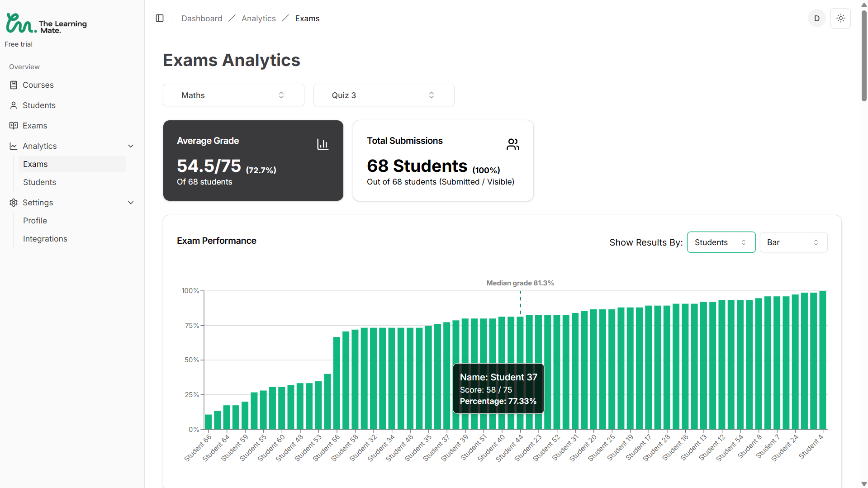Navigate to Dashboard breadcrumb

[x=202, y=19]
